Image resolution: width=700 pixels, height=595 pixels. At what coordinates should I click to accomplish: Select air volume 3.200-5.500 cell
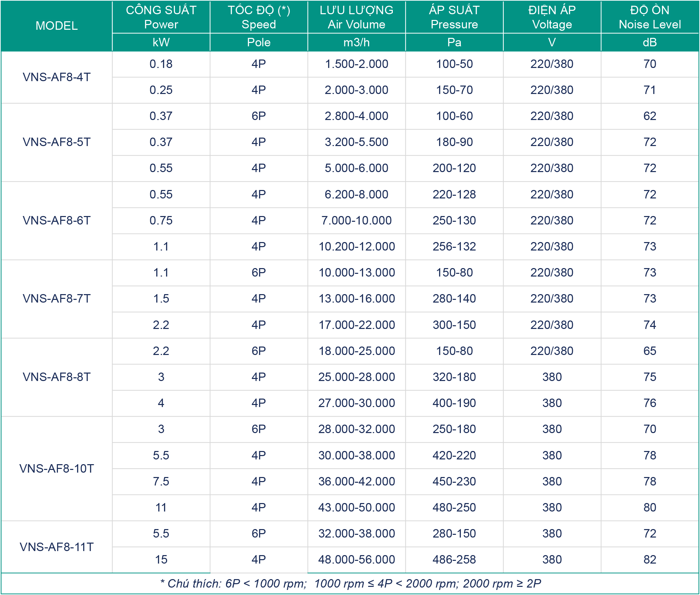click(357, 142)
